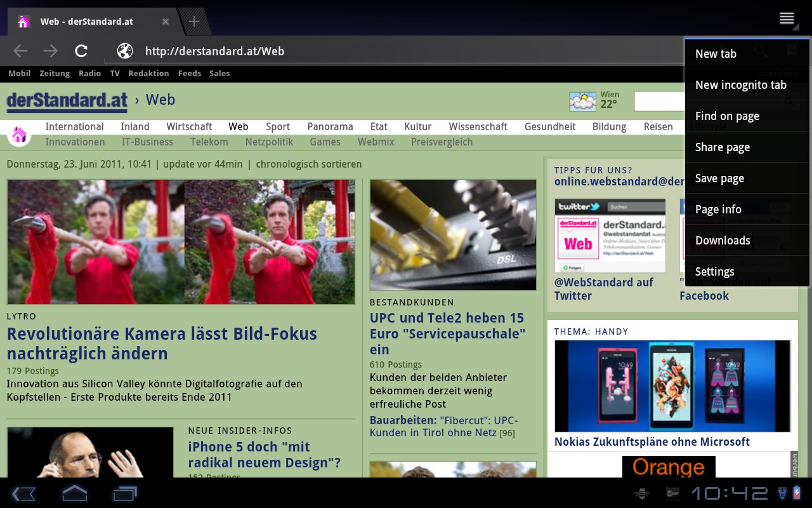Open the 'Redaktion' top bar link

[x=148, y=74]
